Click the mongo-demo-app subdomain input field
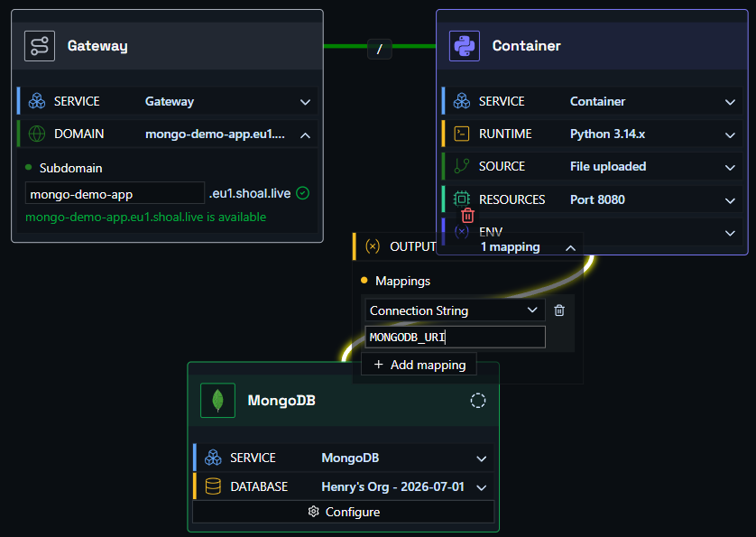This screenshot has width=756, height=537. (115, 193)
